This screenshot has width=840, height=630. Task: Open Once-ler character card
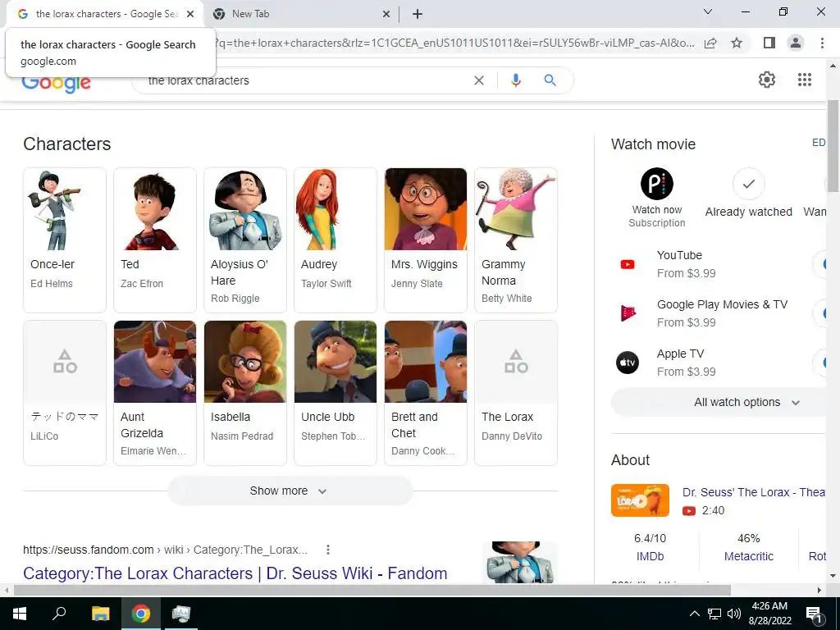[65, 240]
